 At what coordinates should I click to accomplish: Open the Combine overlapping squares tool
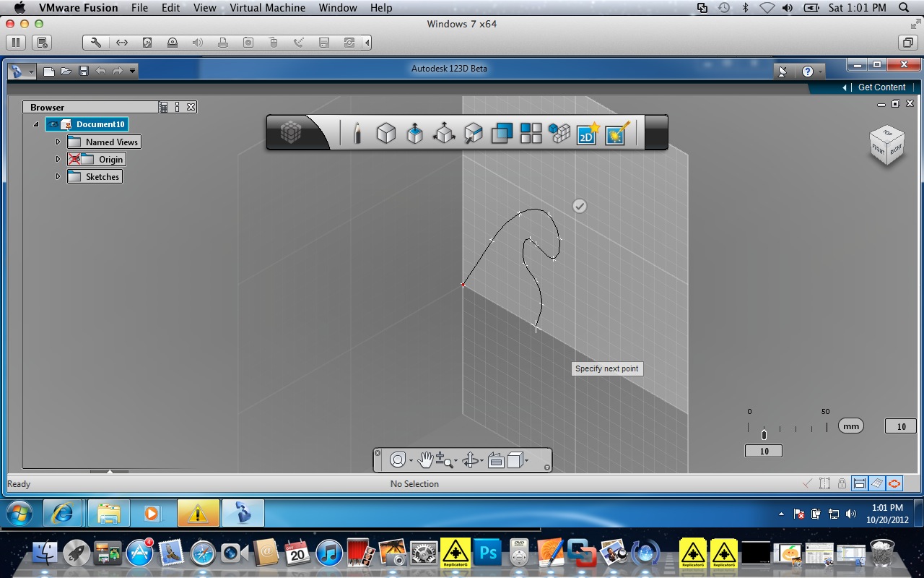[502, 133]
